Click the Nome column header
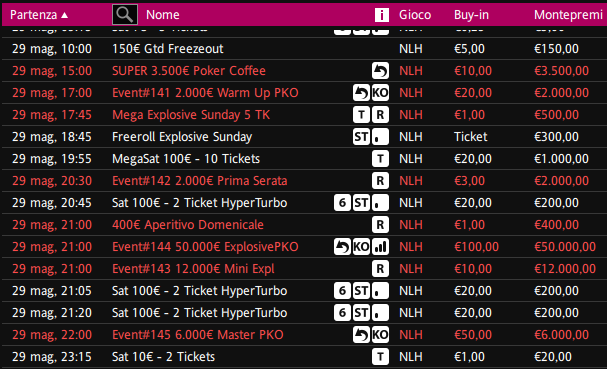Viewport: 607px width, 369px height. pos(163,15)
